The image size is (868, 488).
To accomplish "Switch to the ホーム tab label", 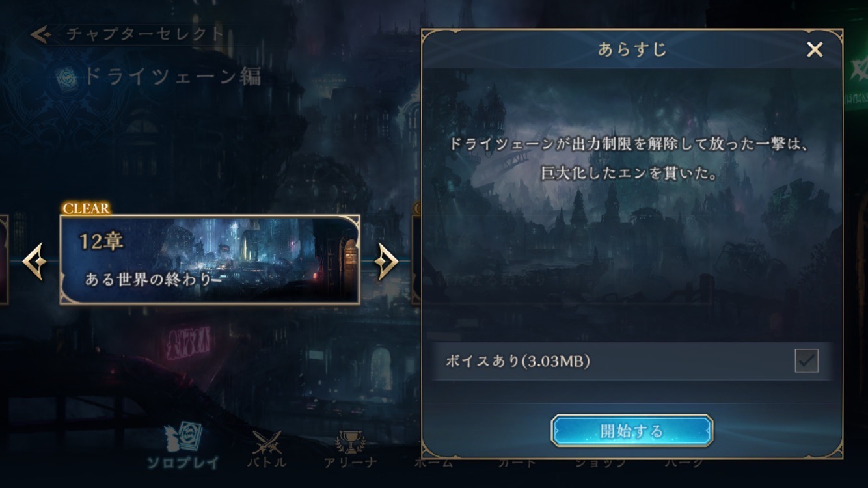I will [433, 463].
